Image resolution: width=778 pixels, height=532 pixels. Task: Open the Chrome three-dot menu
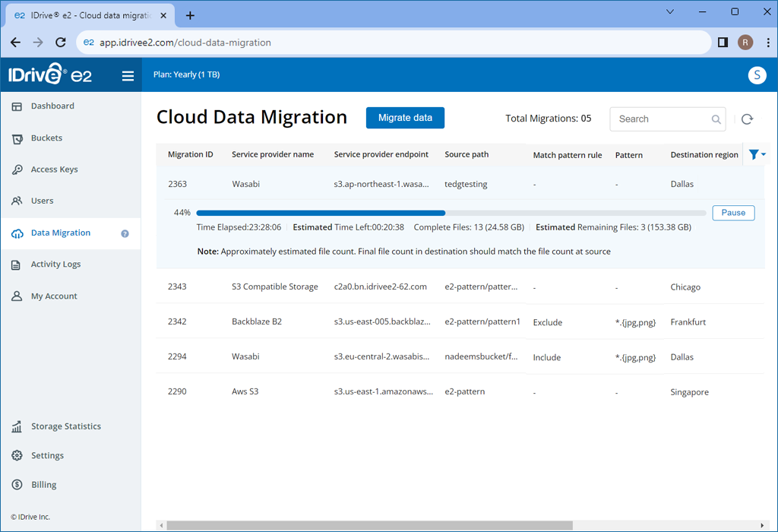point(767,43)
